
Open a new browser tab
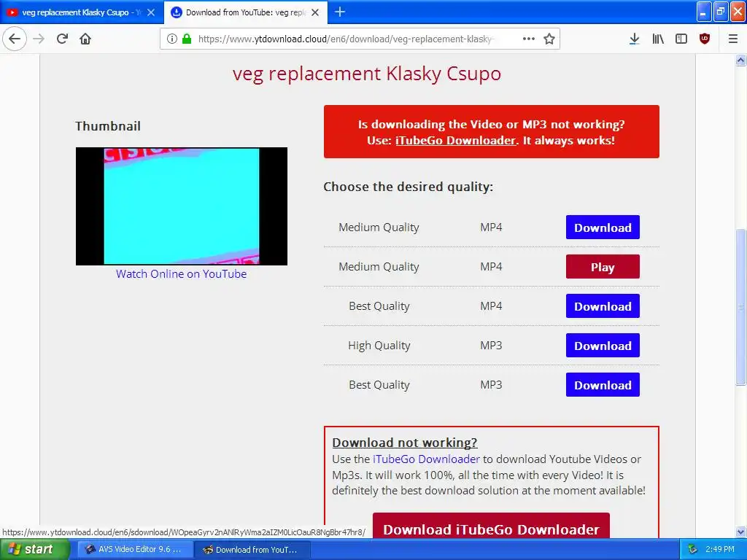[340, 12]
